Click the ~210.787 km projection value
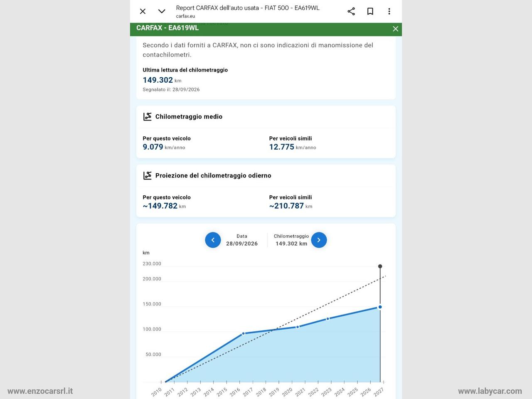Viewport: 532px width, 399px height. pos(291,206)
